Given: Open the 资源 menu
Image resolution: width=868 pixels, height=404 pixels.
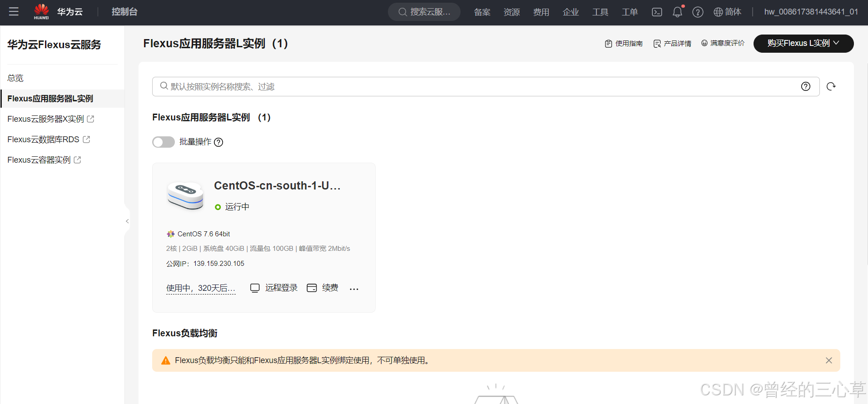Looking at the screenshot, I should (511, 12).
